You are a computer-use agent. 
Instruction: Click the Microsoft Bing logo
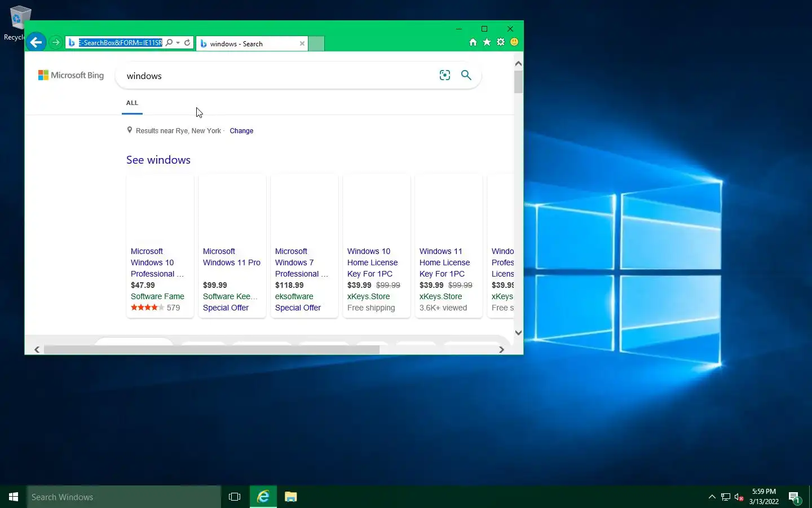click(71, 75)
